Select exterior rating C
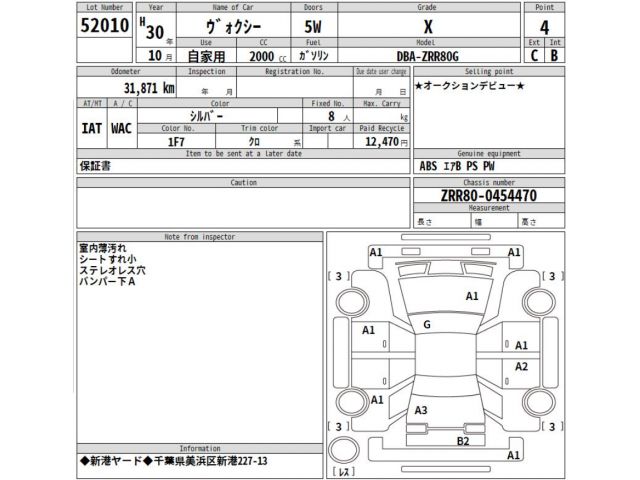The height and width of the screenshot is (480, 640). pyautogui.click(x=534, y=56)
